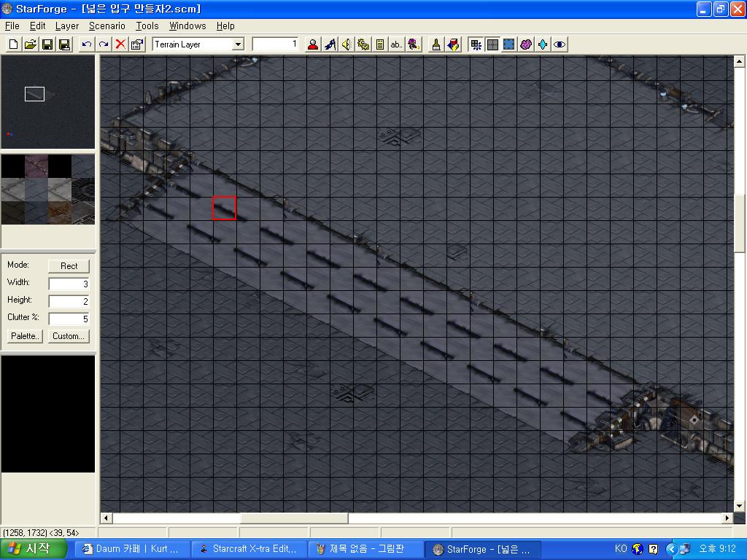
Task: Open the properties icon in toolbar
Action: (x=137, y=44)
